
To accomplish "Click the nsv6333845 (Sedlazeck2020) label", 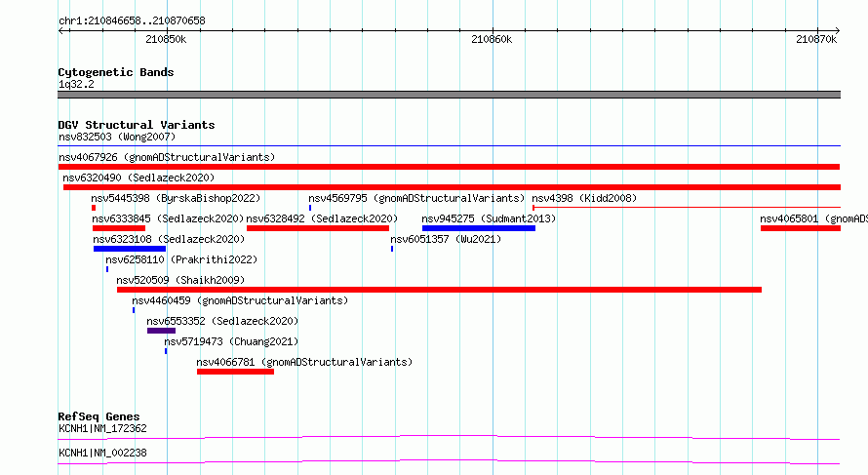I will 168,218.
